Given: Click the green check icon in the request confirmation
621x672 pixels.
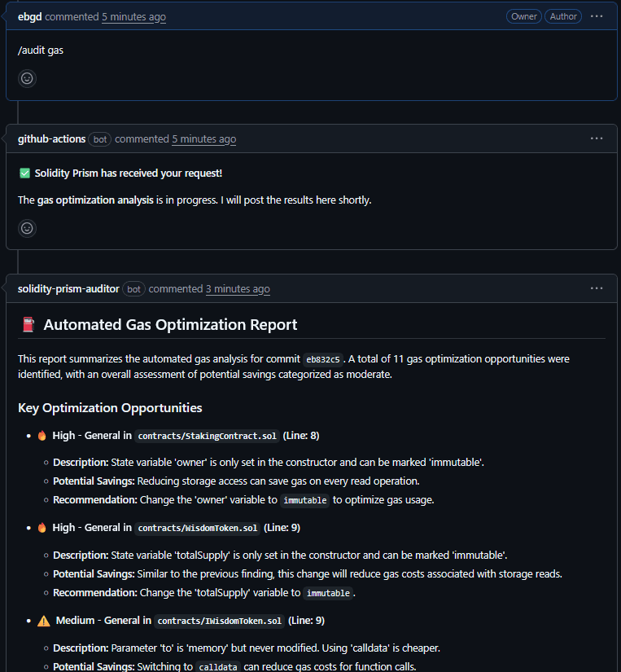Looking at the screenshot, I should pyautogui.click(x=24, y=173).
